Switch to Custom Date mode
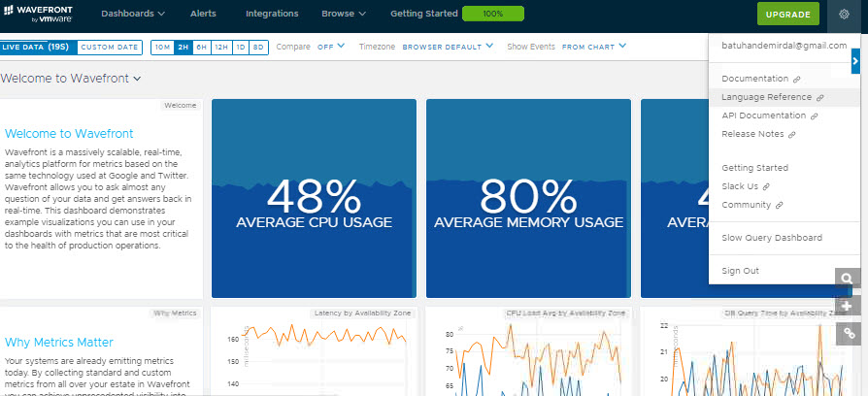Screen dimensions: 868x396 109,47
